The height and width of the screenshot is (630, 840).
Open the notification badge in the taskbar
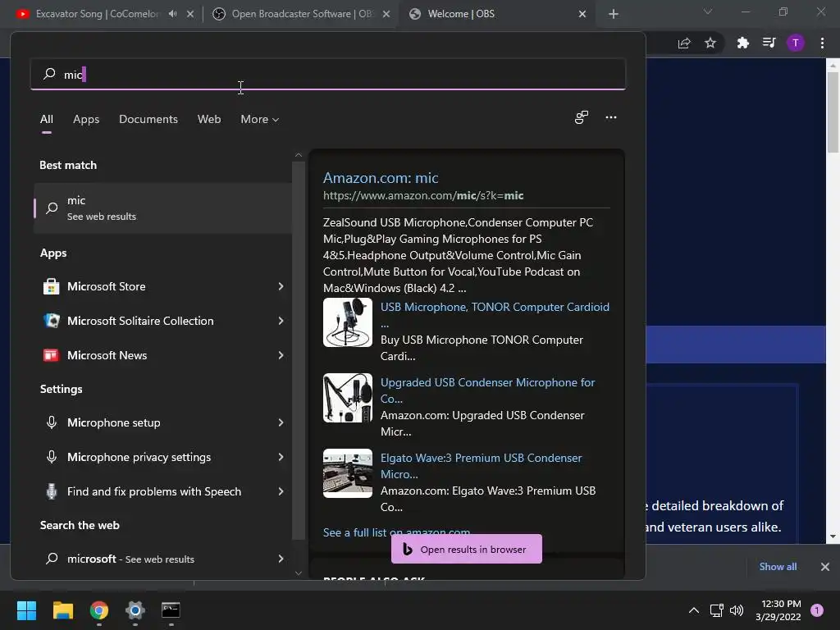817,609
